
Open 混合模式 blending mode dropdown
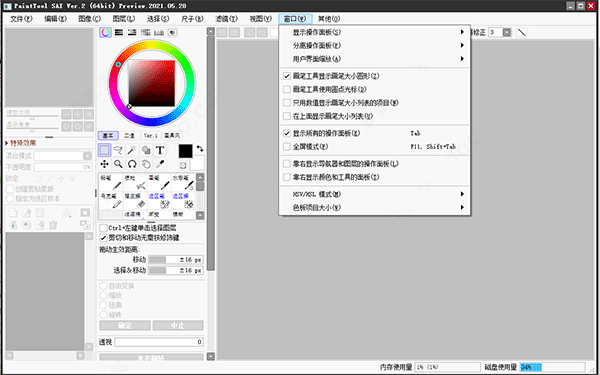[88, 156]
